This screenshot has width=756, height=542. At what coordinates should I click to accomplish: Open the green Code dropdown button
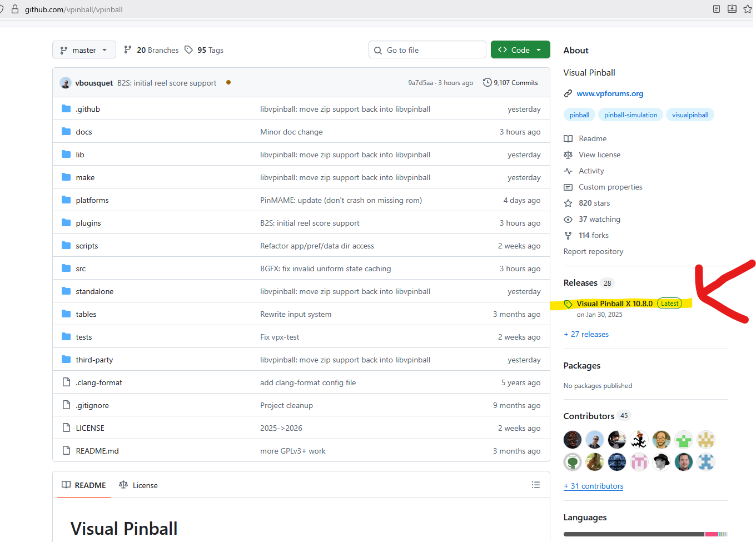(x=520, y=50)
